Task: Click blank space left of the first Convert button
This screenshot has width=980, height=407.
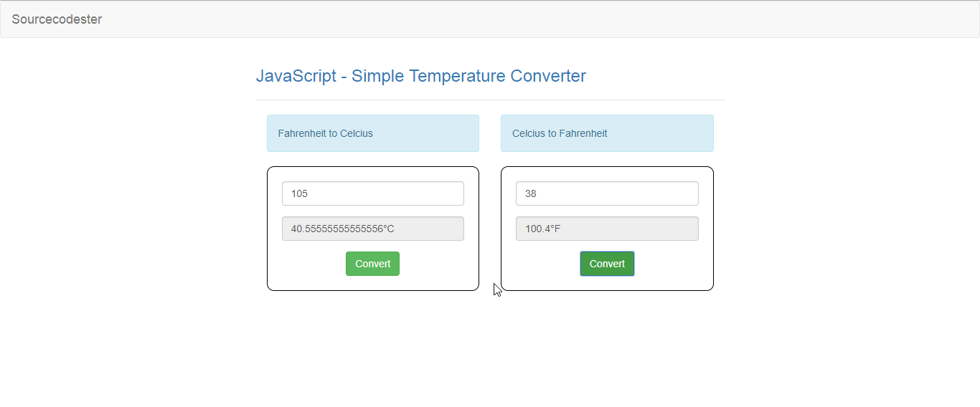Action: coord(312,264)
